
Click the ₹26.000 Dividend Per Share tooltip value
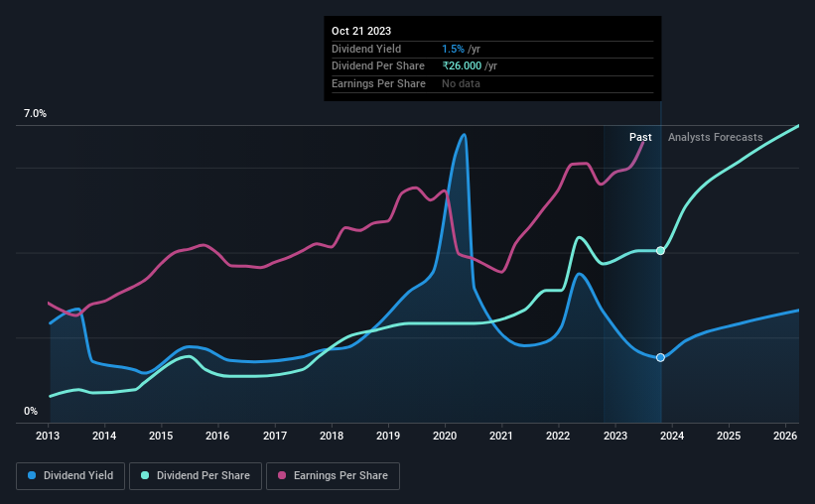469,66
